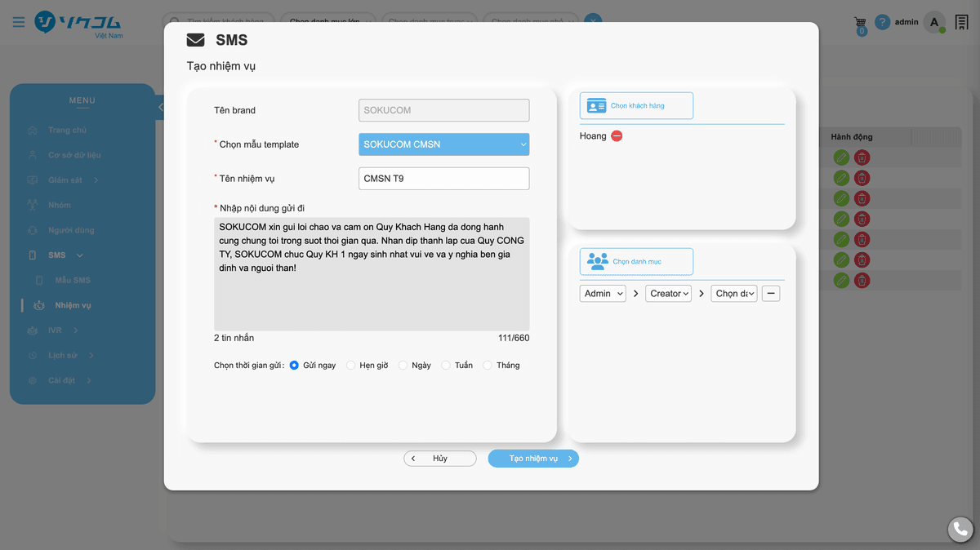Open the Creator category dropdown
Image resolution: width=980 pixels, height=550 pixels.
668,294
